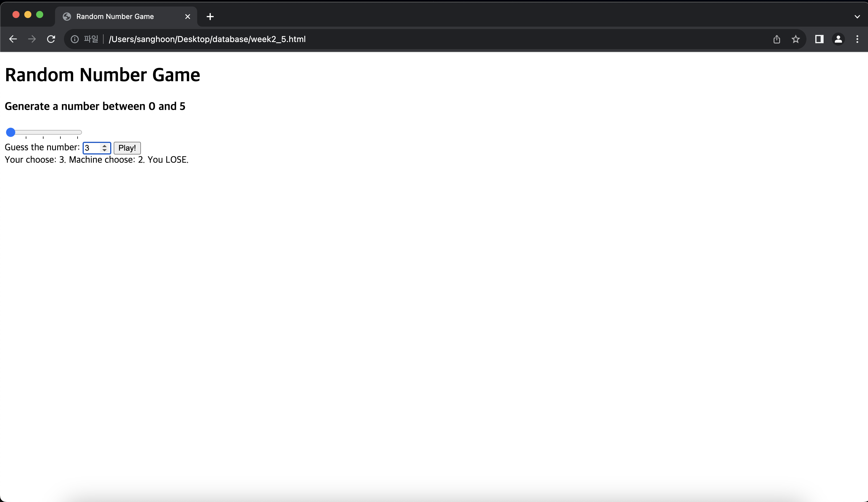
Task: Decrease the guess number with down arrow
Action: [x=105, y=150]
